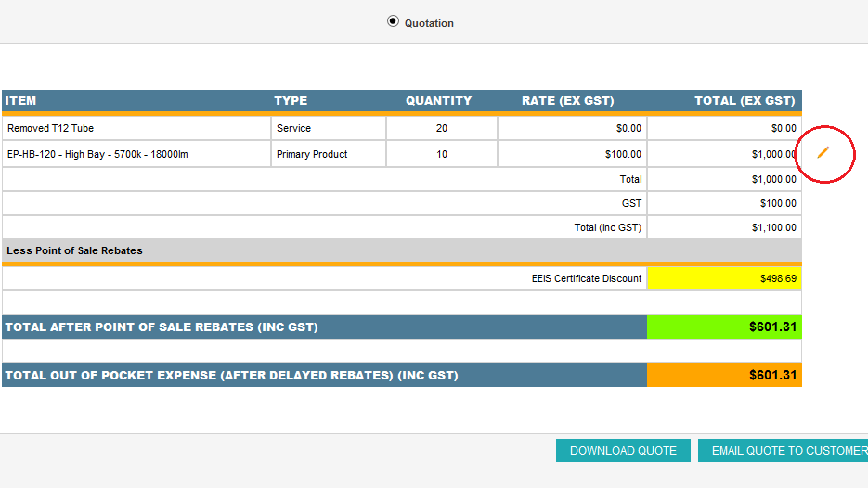Click quantity 10 for the High Bay product

coord(442,154)
